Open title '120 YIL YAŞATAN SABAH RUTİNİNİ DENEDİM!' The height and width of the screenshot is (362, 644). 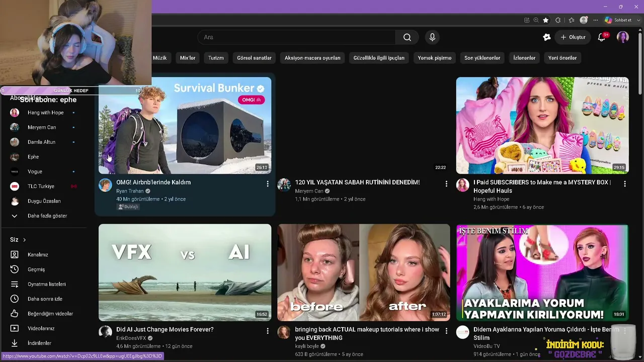click(357, 183)
